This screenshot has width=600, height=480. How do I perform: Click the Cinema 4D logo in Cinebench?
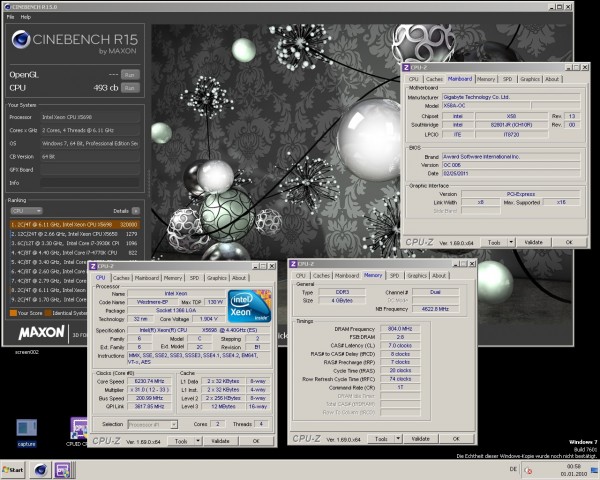(x=21, y=40)
